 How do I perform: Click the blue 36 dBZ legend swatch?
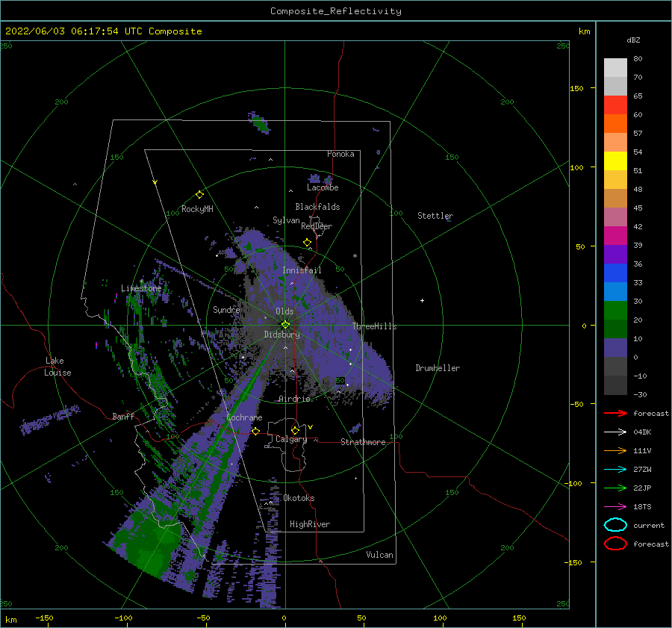pos(615,273)
